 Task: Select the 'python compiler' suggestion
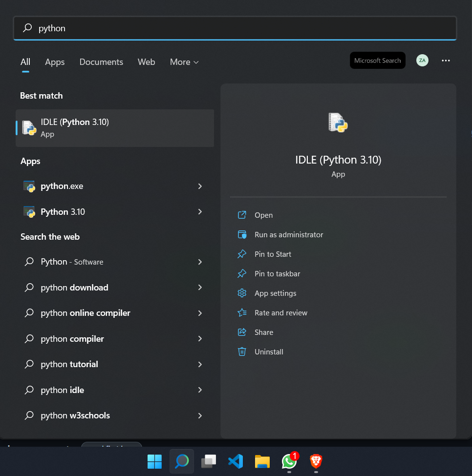tap(115, 338)
